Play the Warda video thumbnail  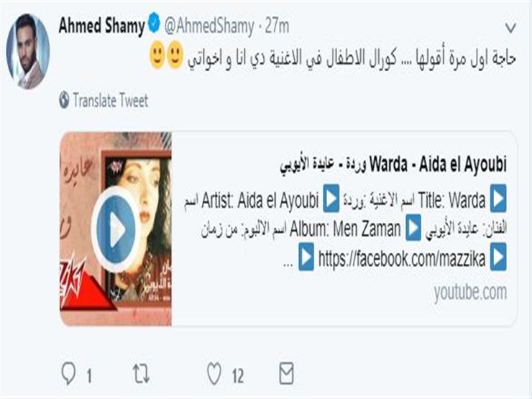(x=116, y=229)
